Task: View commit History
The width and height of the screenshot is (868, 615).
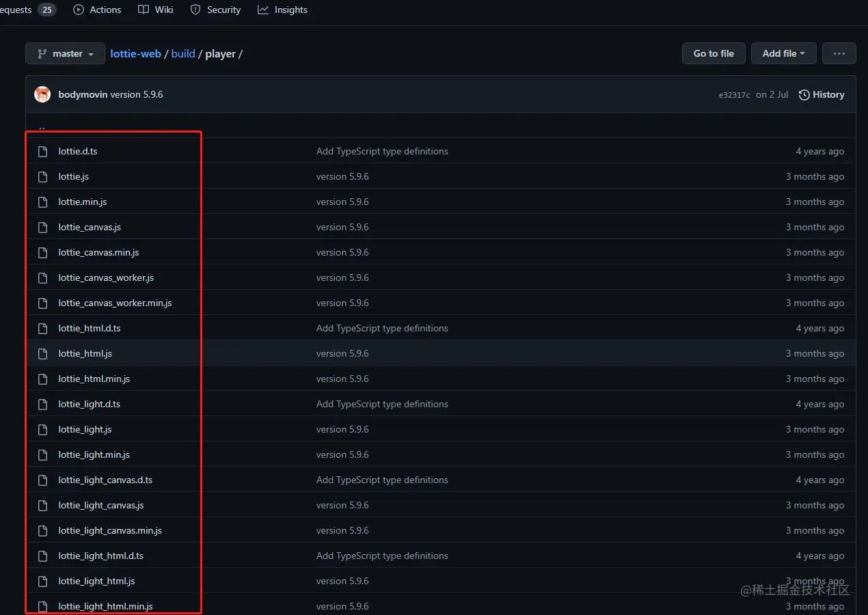Action: click(x=822, y=94)
